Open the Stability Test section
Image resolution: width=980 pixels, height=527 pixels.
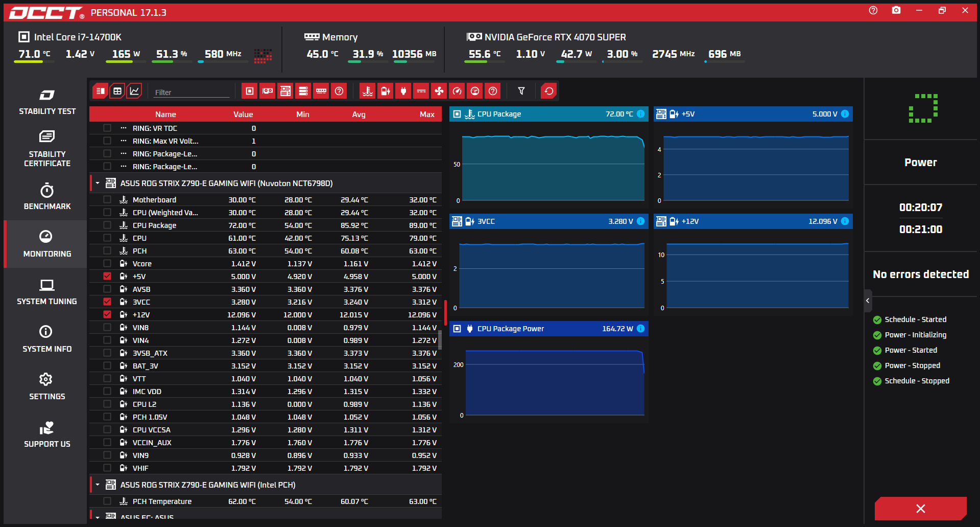click(x=47, y=102)
